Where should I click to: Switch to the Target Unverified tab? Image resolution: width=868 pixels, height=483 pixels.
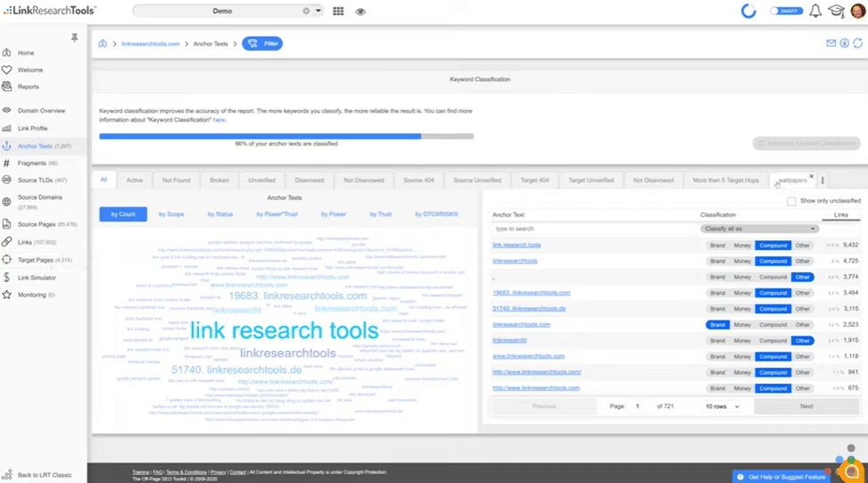click(x=591, y=180)
